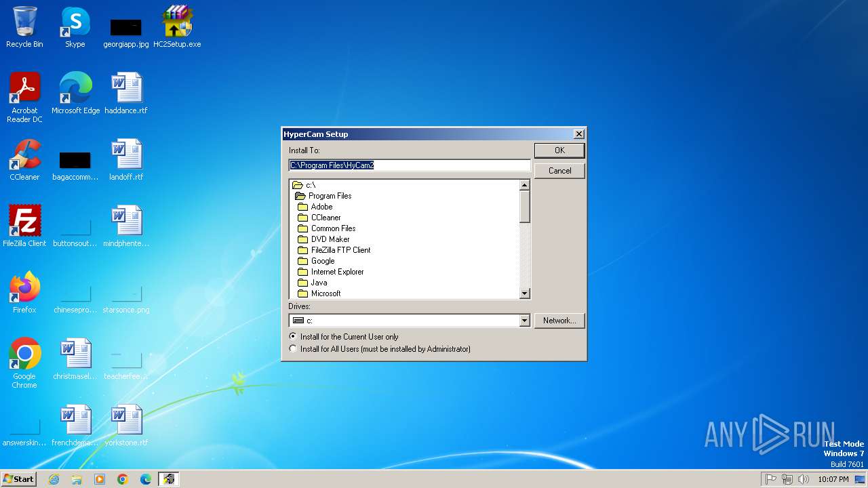Launch the Microsoft Edge desktop shortcut
This screenshot has width=868, height=488.
pyautogui.click(x=75, y=94)
